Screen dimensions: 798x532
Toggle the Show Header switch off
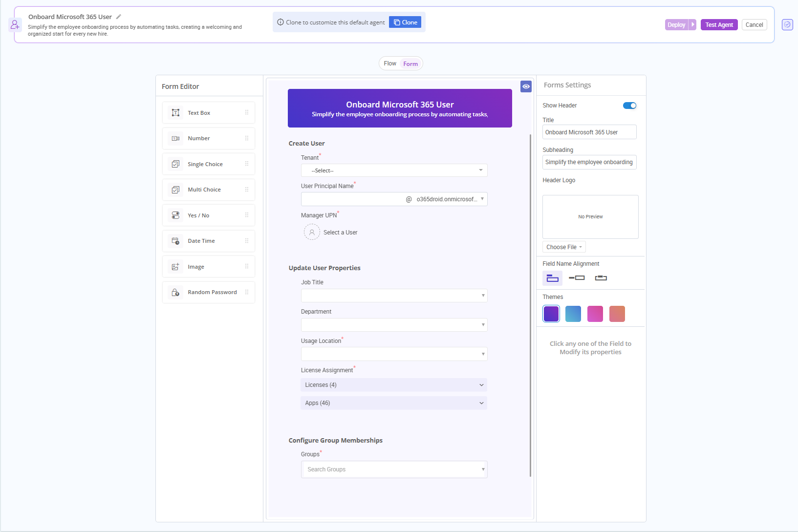(x=629, y=106)
